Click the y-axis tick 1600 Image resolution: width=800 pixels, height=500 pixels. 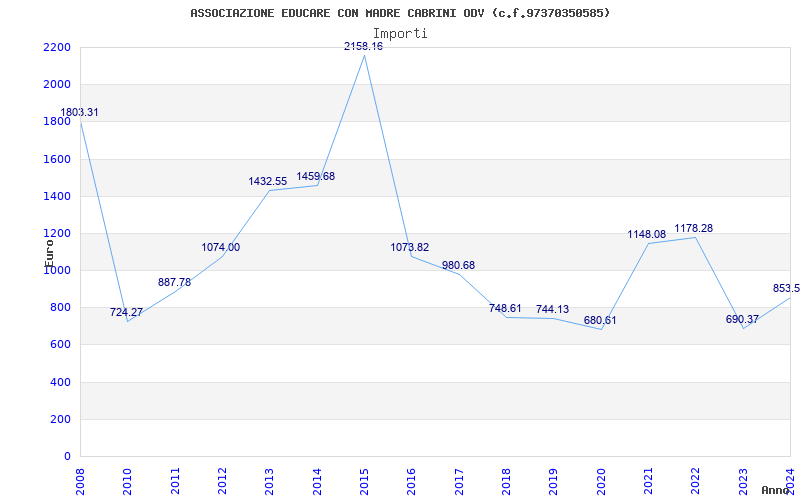[x=57, y=159]
